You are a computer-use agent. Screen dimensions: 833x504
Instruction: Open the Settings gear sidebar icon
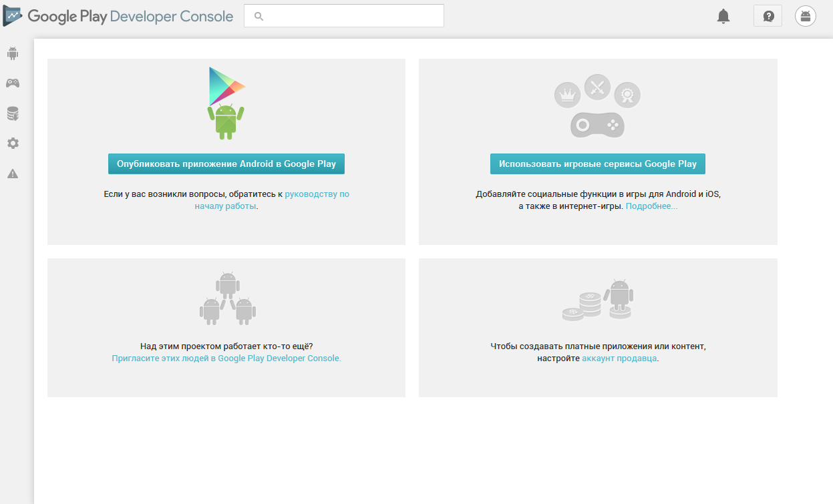pos(13,144)
